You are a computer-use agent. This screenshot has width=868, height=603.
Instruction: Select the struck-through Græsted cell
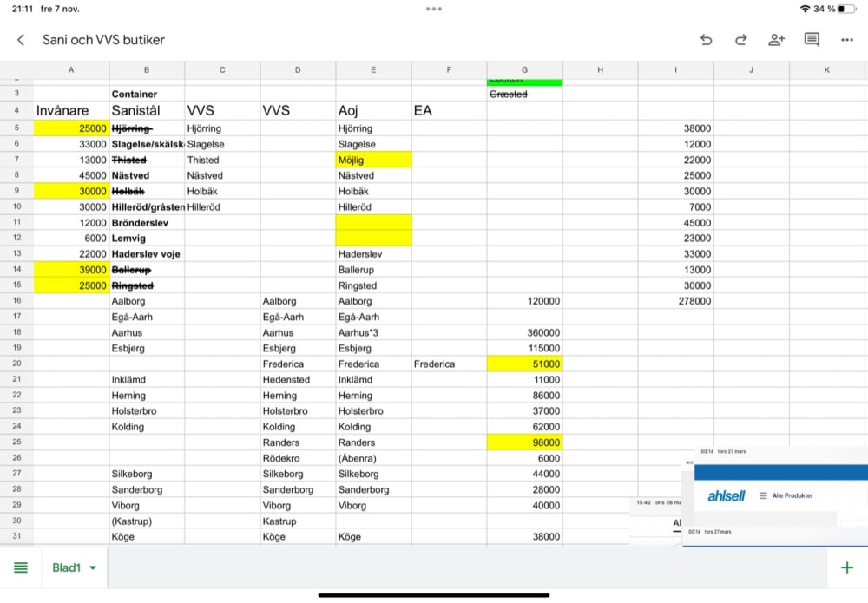525,94
